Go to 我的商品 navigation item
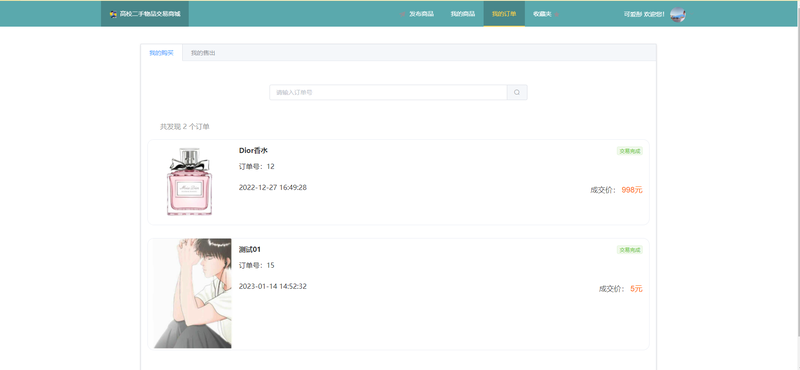This screenshot has width=800, height=370. click(x=463, y=14)
